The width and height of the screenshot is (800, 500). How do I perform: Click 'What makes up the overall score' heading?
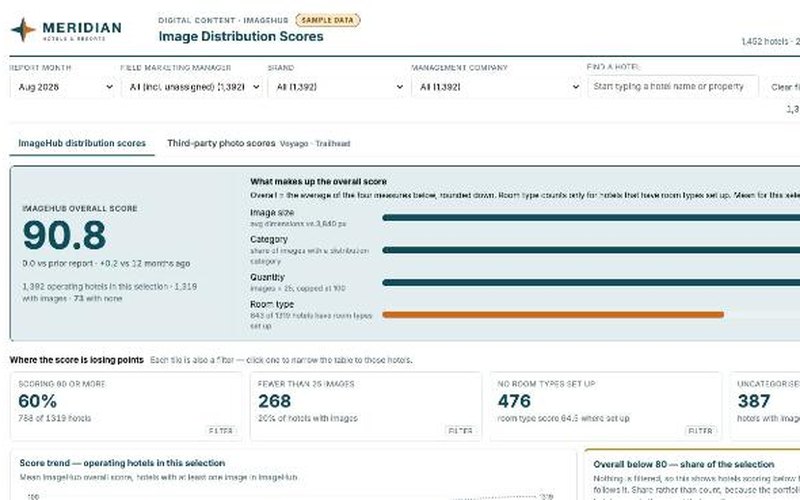318,182
